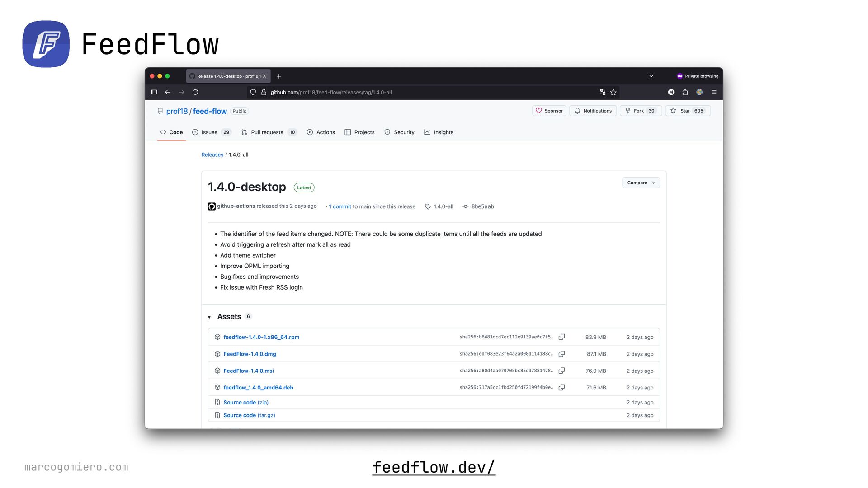This screenshot has width=868, height=488.
Task: Toggle the browser sidebar icon
Action: point(154,92)
